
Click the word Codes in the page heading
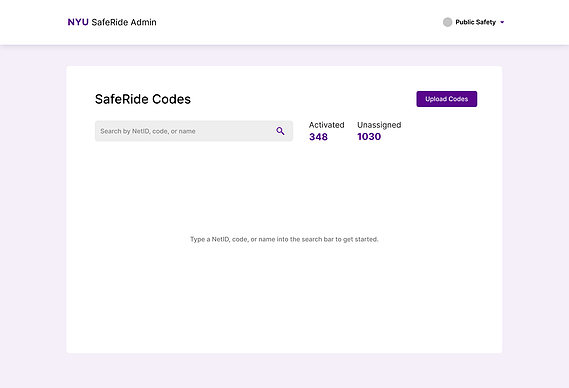(171, 99)
